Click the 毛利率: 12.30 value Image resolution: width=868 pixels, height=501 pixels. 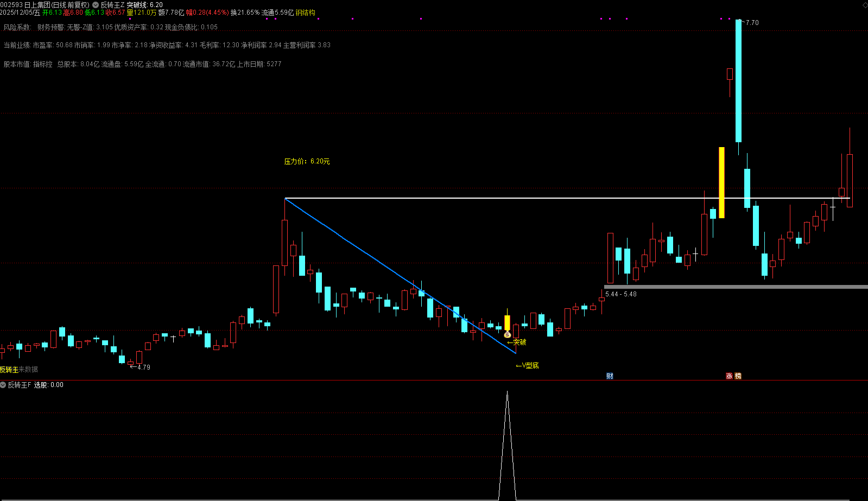coord(219,45)
